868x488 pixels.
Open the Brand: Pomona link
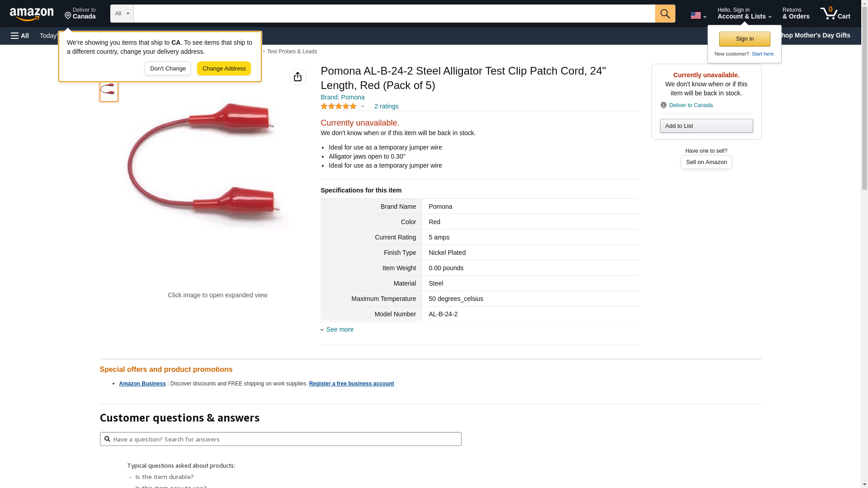click(342, 97)
